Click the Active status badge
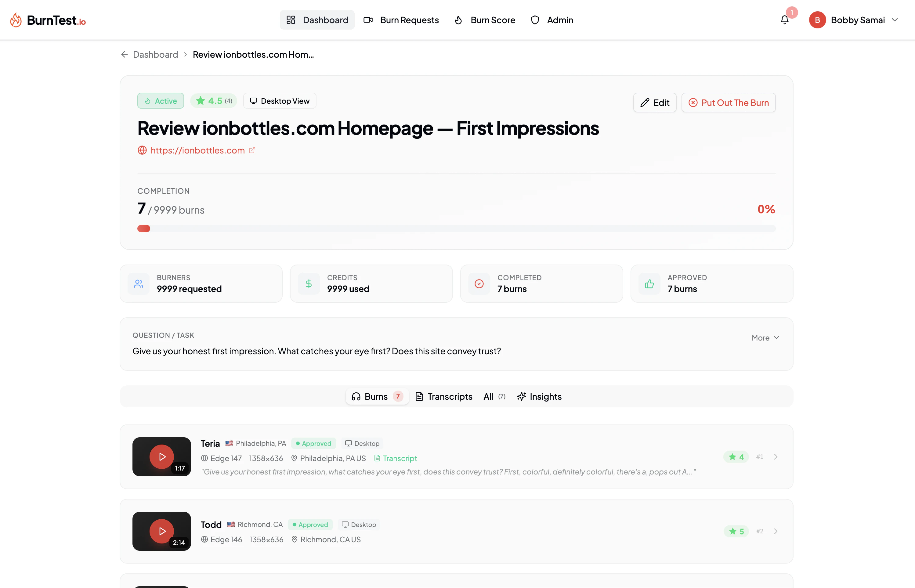The width and height of the screenshot is (915, 588). pos(161,101)
